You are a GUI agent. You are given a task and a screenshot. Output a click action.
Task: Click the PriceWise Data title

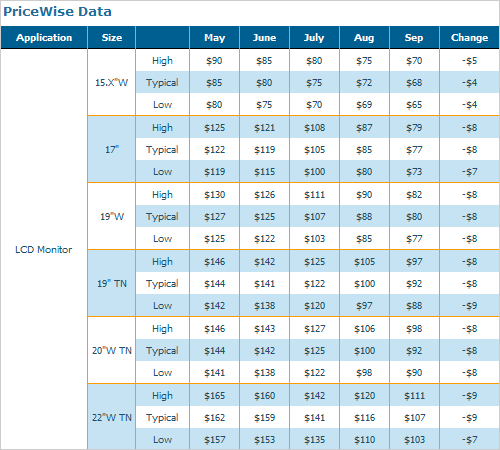(57, 12)
